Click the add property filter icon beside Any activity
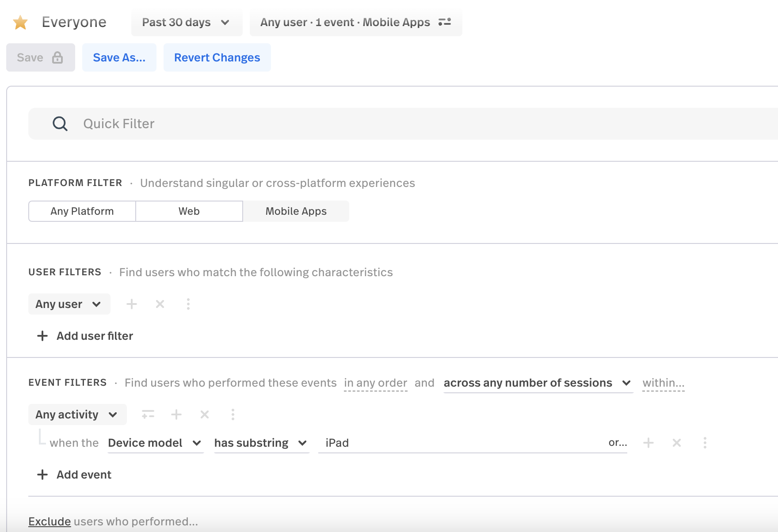Viewport: 778px width, 532px height. 148,414
